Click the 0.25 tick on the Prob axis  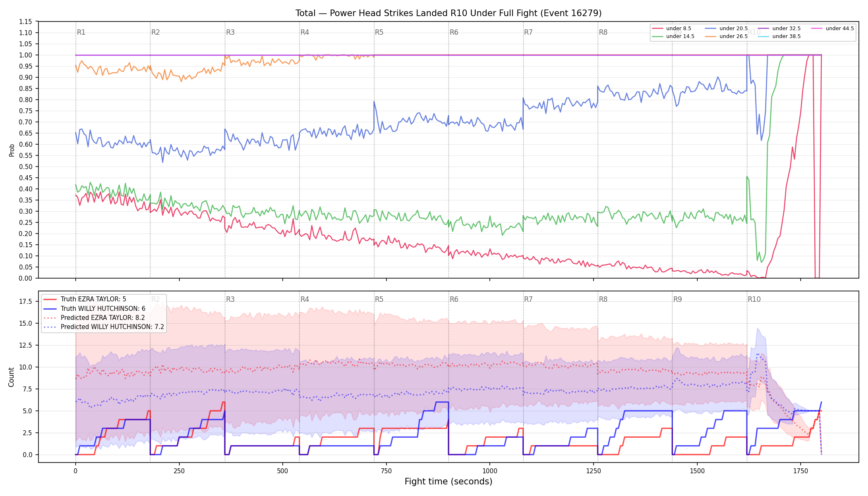coord(26,222)
